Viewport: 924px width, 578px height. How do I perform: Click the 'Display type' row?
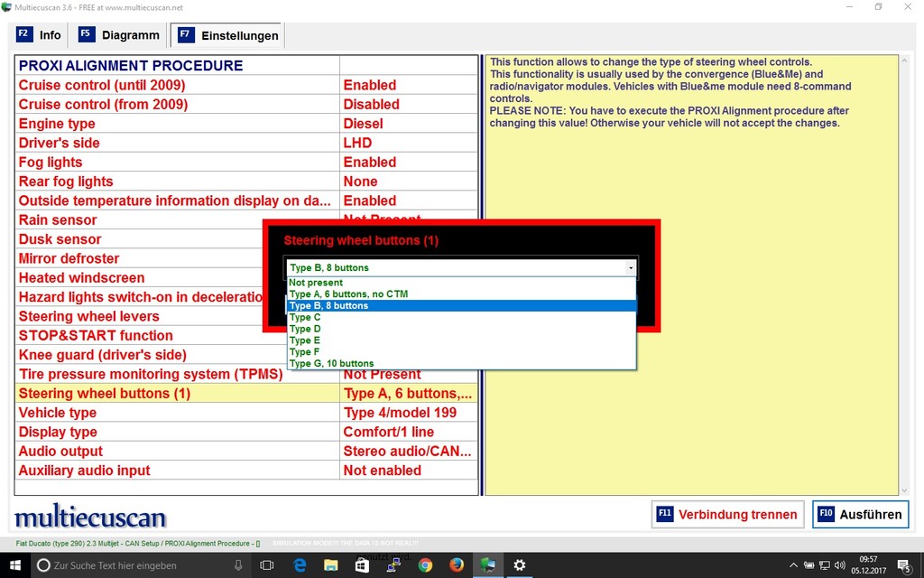(246, 432)
